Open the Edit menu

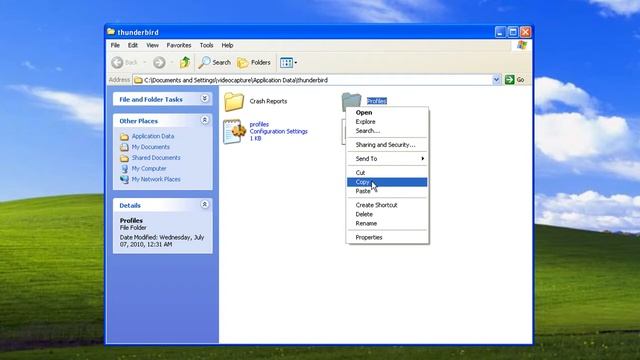133,45
